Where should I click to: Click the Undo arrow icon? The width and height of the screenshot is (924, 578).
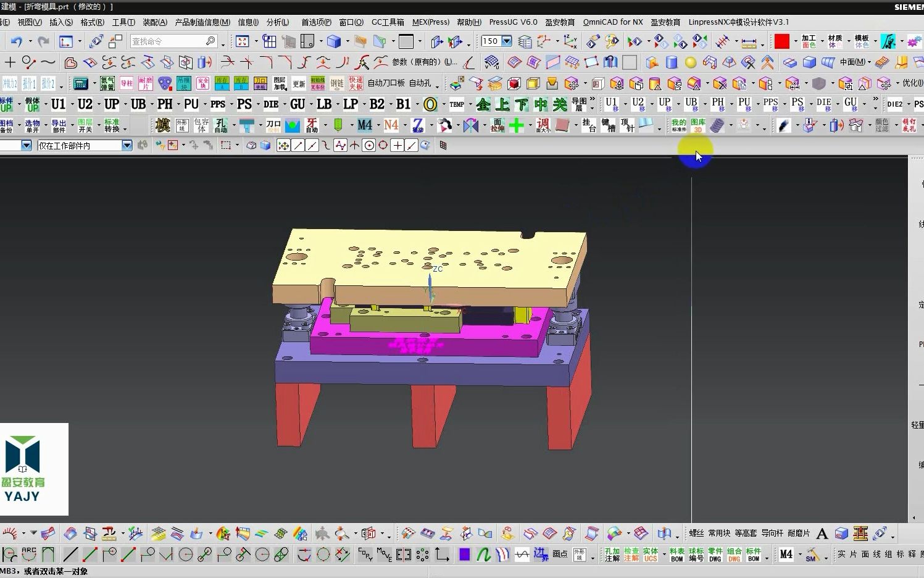click(x=16, y=41)
